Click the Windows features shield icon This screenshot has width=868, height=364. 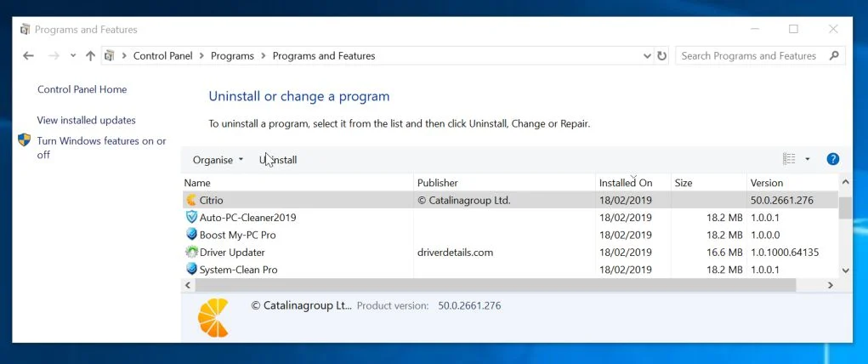tap(25, 139)
